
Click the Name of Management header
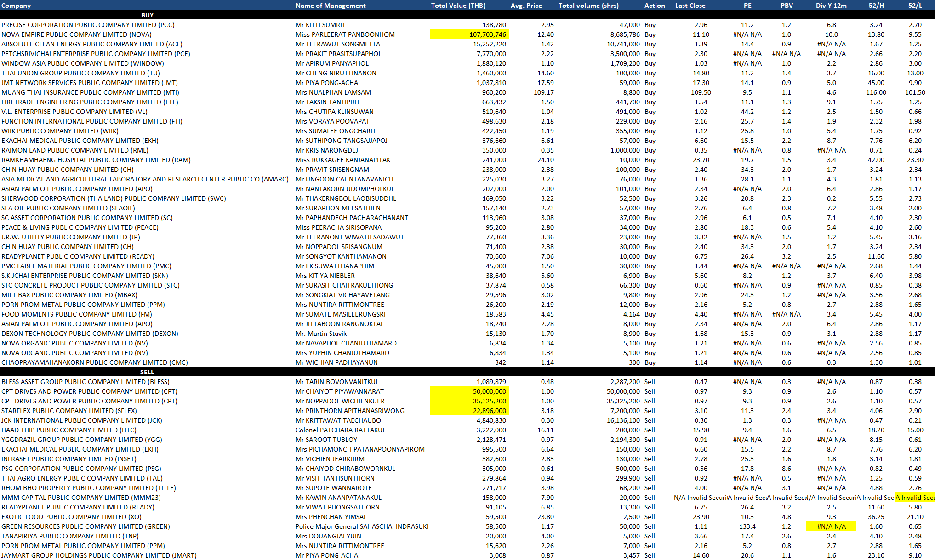click(x=331, y=6)
